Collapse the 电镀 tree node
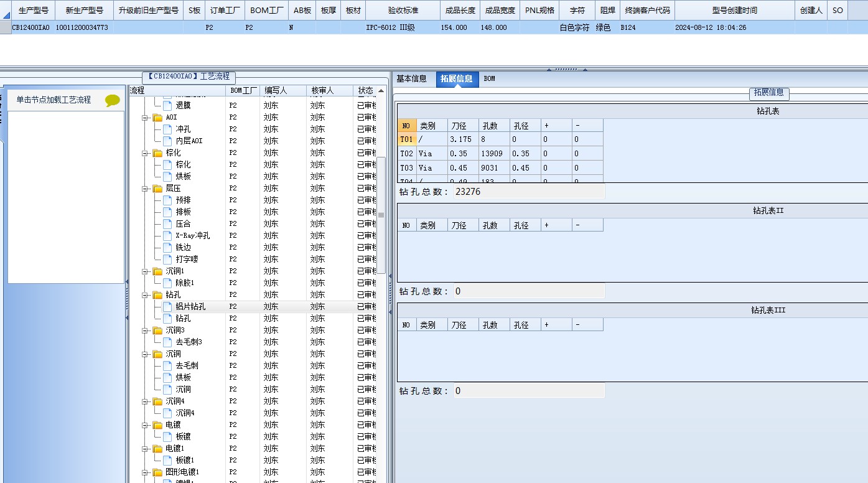Viewport: 868px width, 483px height. 146,425
